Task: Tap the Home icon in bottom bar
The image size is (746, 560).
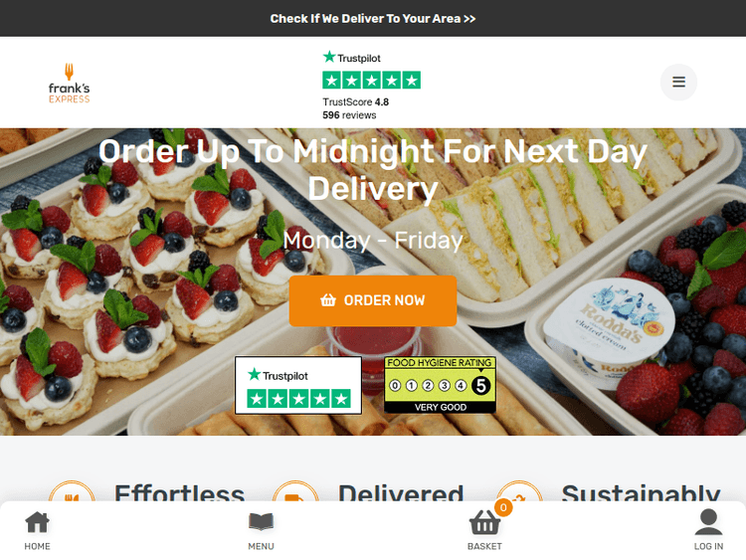Action: [37, 522]
